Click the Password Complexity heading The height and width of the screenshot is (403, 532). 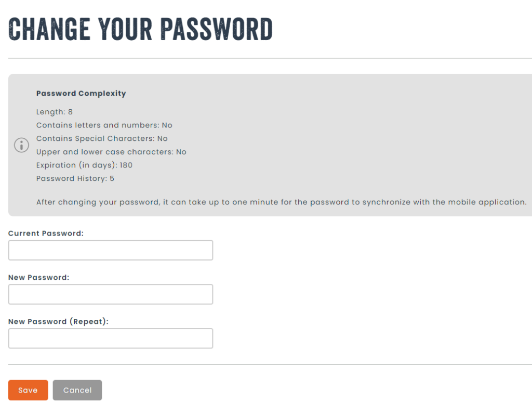click(81, 94)
